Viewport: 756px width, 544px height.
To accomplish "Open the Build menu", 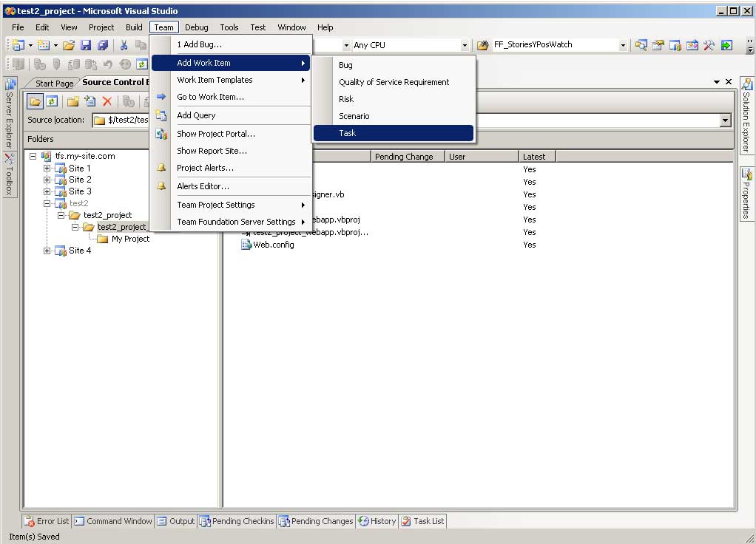I will (x=134, y=27).
